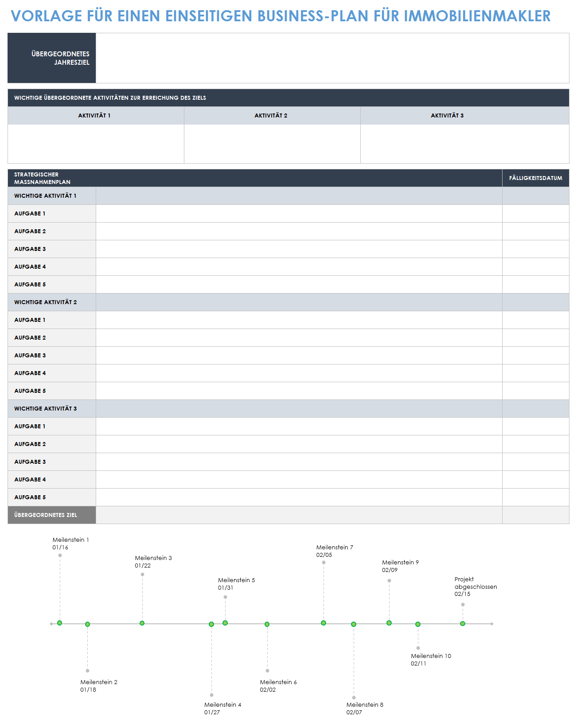Screen dimensions: 577x728
Task: Select the Meilenstein 6 02/02 label
Action: click(x=278, y=686)
